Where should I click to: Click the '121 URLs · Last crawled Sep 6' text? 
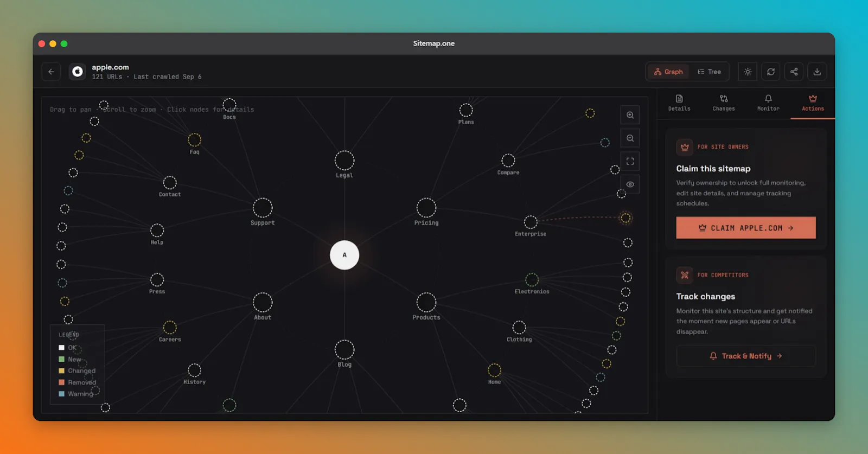146,77
